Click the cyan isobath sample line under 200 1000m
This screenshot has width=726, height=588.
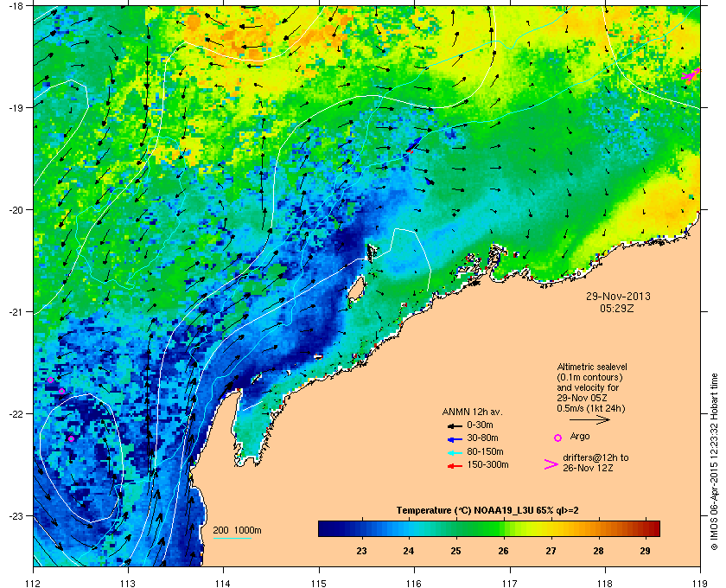click(232, 539)
